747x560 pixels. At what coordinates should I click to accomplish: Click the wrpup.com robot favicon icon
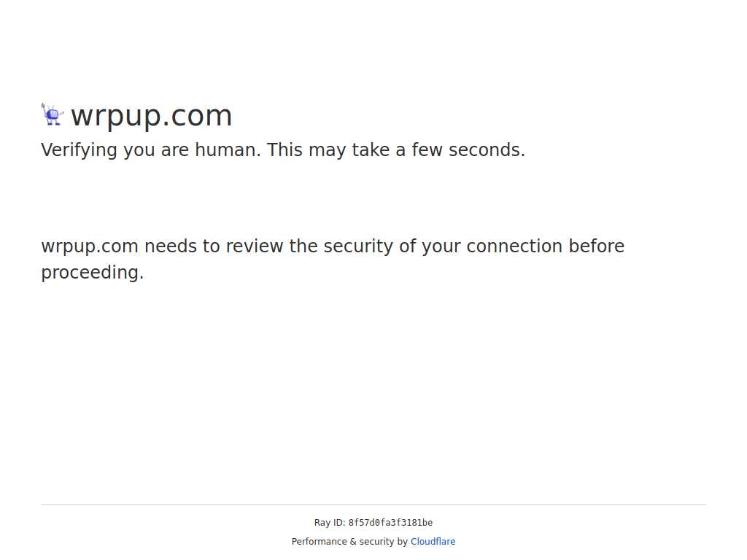pyautogui.click(x=52, y=114)
